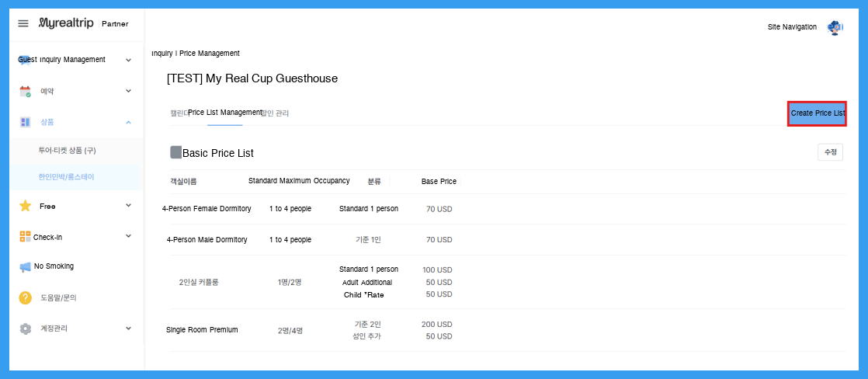Click 70 USD for Female Dormitory
The image size is (868, 379).
(439, 209)
